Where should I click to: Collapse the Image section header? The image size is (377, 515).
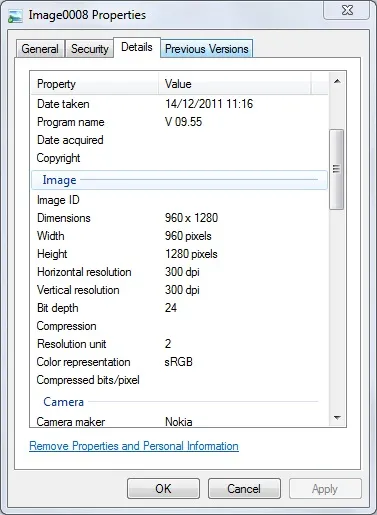179,180
